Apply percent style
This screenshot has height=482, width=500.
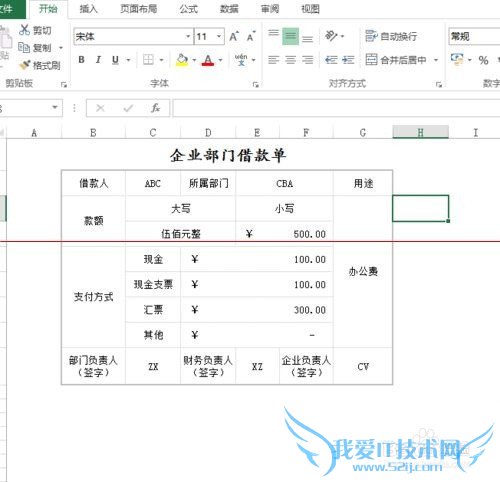click(483, 60)
